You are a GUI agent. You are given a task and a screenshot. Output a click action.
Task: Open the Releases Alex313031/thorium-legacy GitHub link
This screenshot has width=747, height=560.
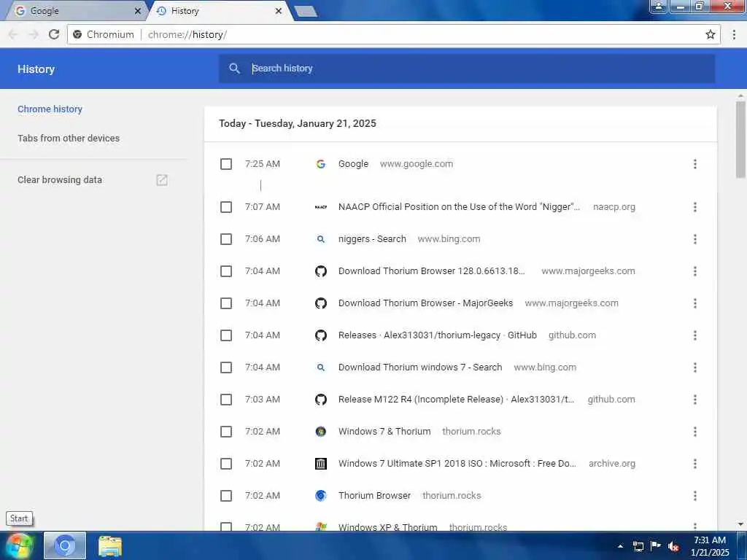(x=438, y=335)
